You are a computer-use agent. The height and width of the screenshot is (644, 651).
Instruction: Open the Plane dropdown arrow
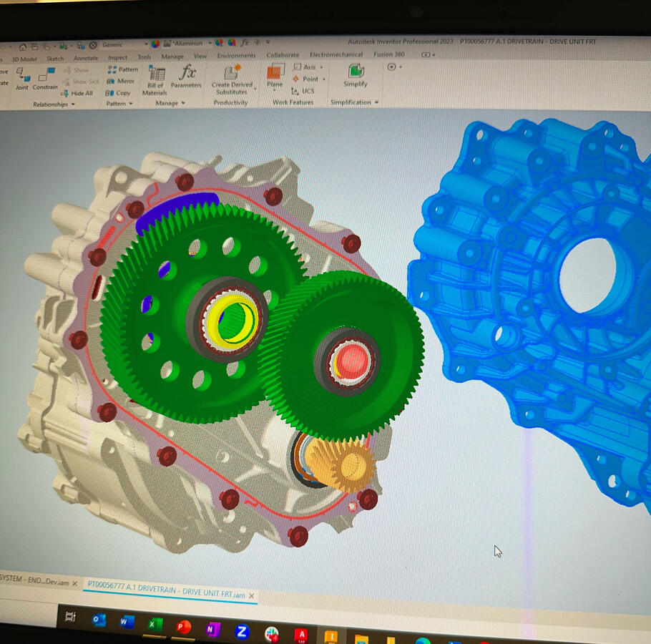[275, 90]
